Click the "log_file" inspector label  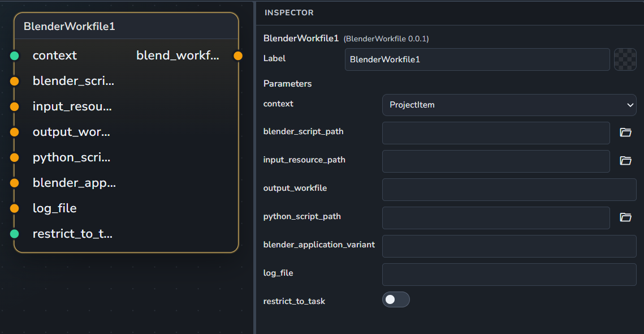coord(278,273)
